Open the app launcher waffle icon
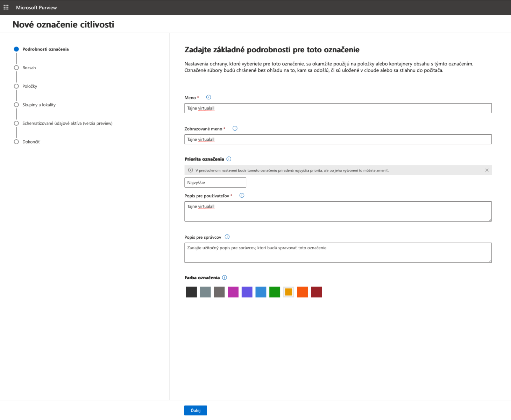Viewport: 511px width, 420px height. click(6, 7)
